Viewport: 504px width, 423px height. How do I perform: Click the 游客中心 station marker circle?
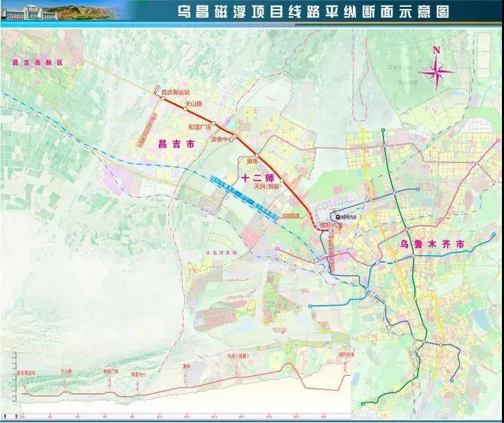[235, 136]
